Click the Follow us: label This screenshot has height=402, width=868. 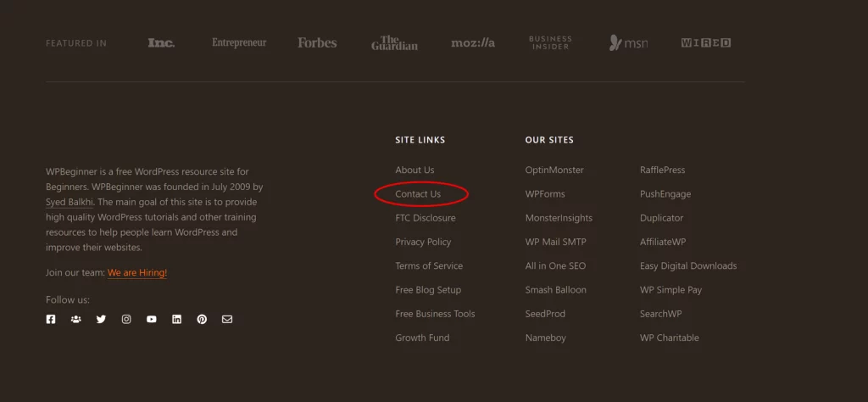click(x=68, y=300)
